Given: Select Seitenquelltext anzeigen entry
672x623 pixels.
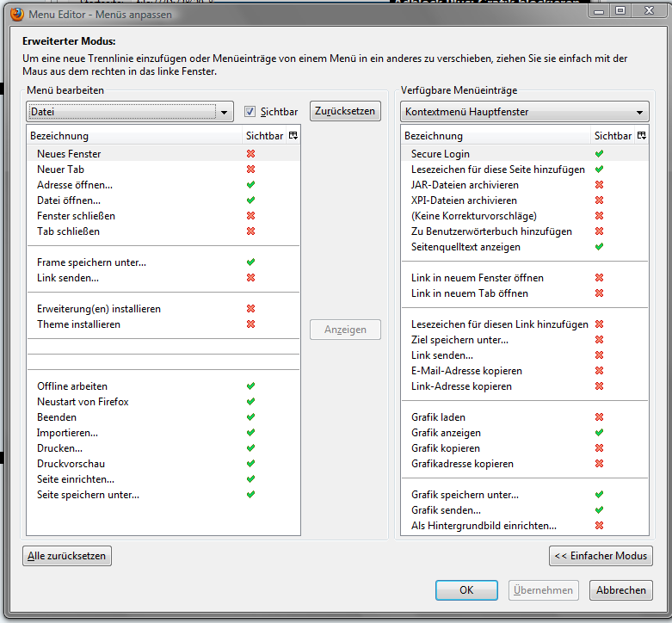Looking at the screenshot, I should pyautogui.click(x=465, y=247).
